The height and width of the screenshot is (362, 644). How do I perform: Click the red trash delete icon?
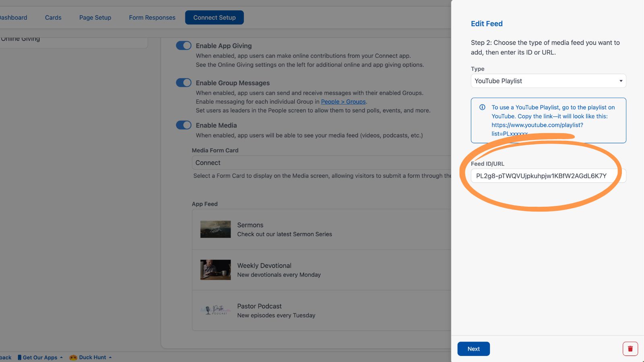point(630,349)
